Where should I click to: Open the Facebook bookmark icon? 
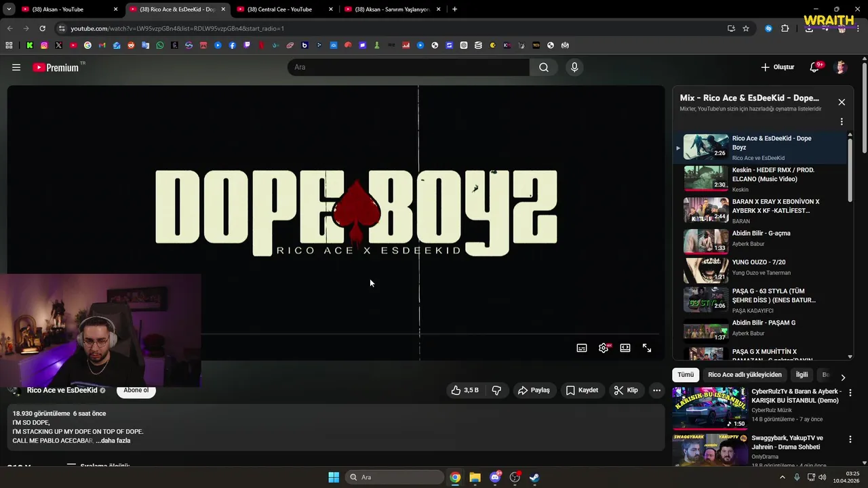pyautogui.click(x=232, y=45)
